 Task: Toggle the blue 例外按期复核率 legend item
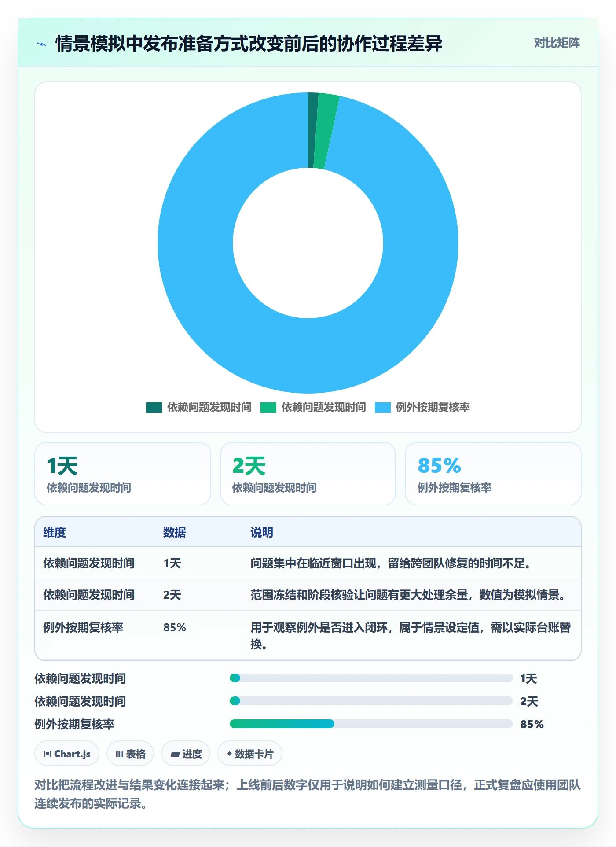point(422,407)
